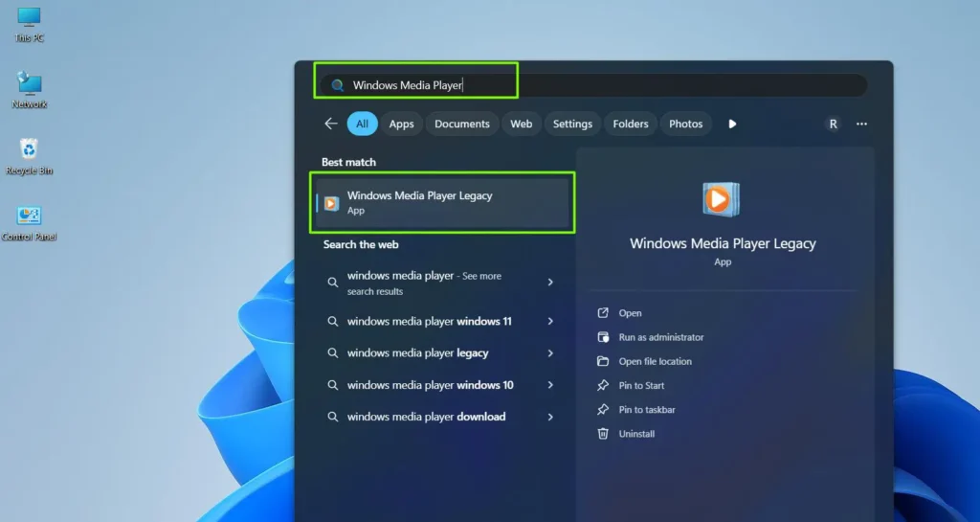Go back using the left arrow
The height and width of the screenshot is (522, 980).
tap(330, 124)
